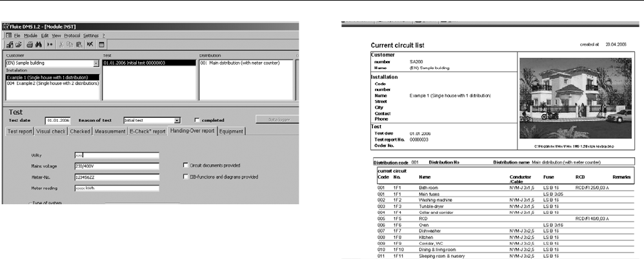The width and height of the screenshot is (644, 259).
Task: Click customer number 'SA200' in report
Action: point(416,62)
